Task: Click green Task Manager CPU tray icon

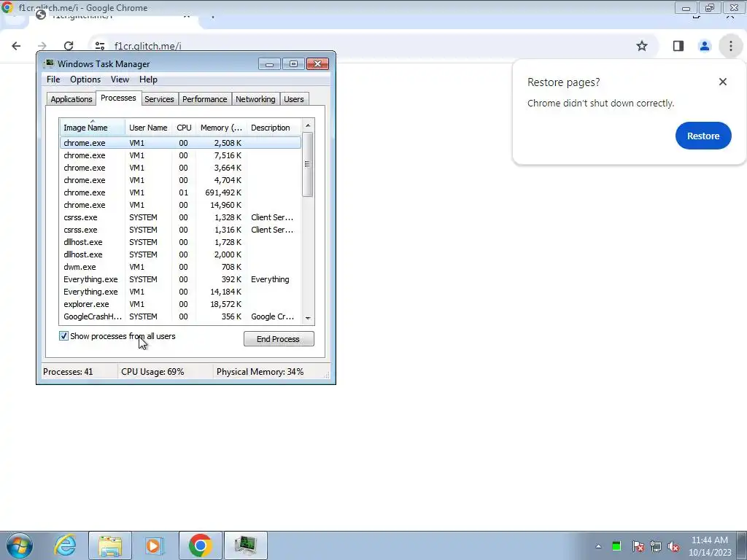Action: coord(616,546)
